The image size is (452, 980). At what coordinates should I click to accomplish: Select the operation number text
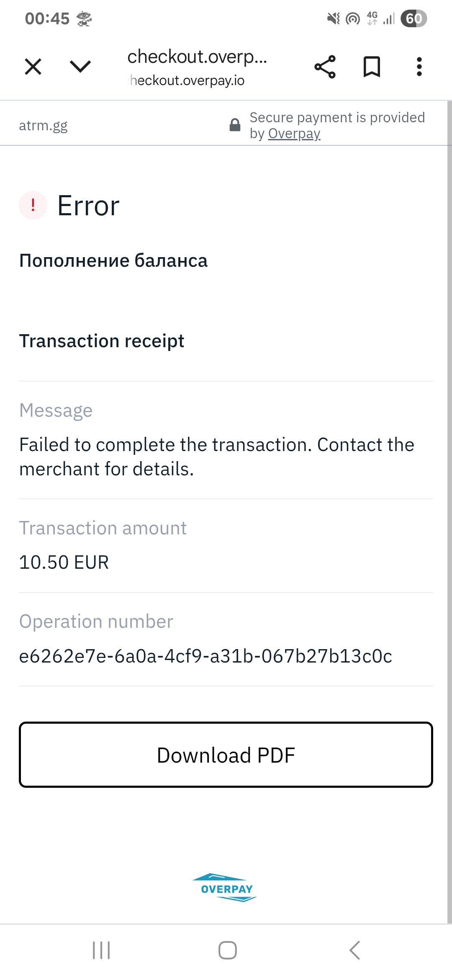tap(205, 656)
